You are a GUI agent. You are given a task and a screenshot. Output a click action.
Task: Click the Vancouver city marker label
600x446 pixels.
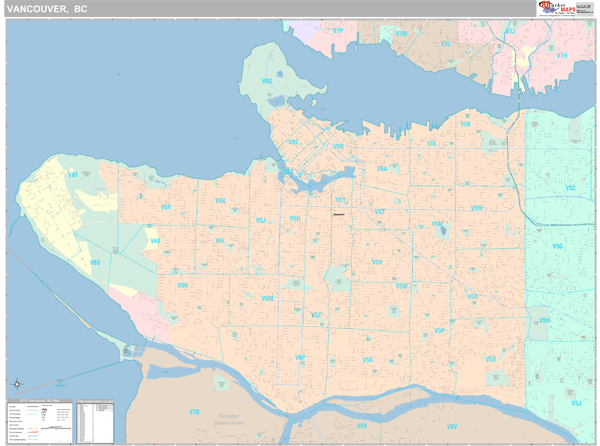[338, 213]
